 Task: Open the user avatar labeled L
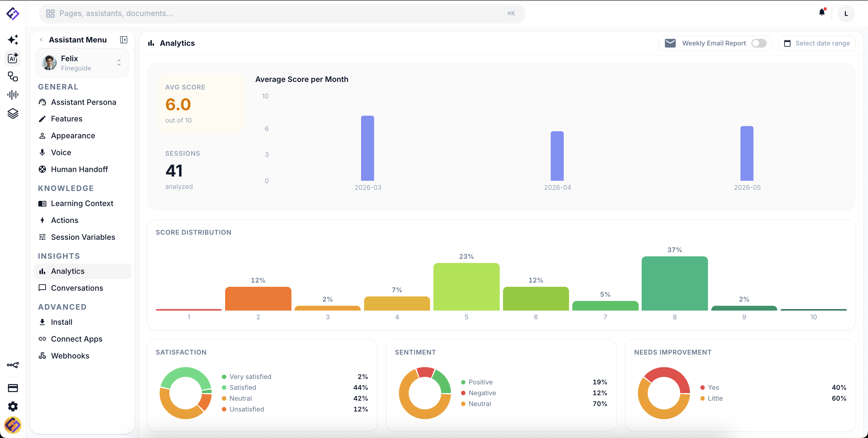click(846, 14)
